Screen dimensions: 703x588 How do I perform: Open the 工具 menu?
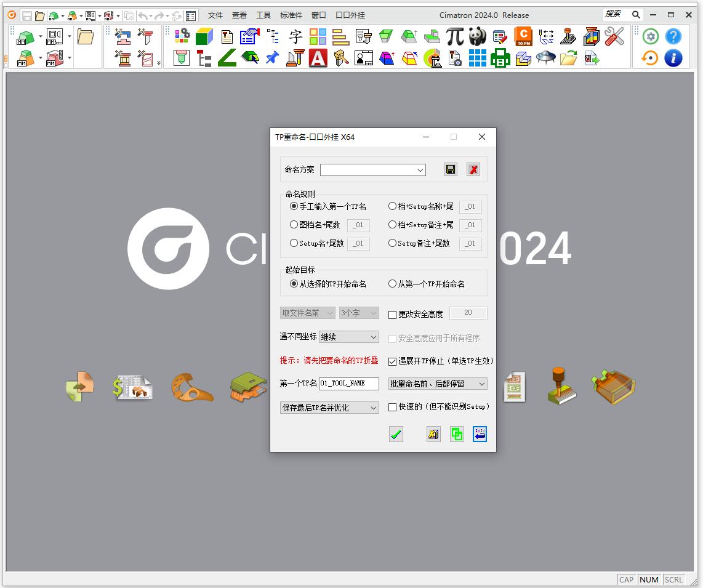(263, 15)
